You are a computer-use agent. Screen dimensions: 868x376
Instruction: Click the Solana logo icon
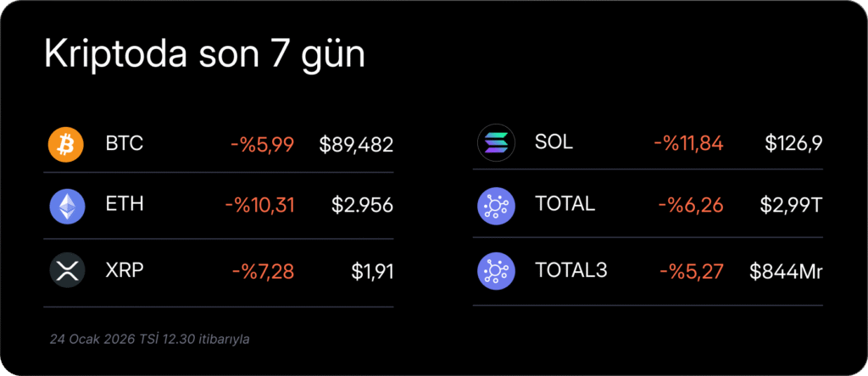496,143
